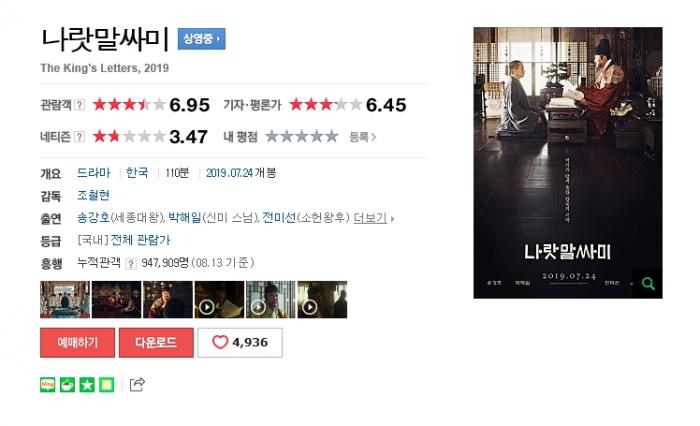This screenshot has height=426, width=700.
Task: Set my rating on 내 평점 stars
Action: tap(301, 136)
